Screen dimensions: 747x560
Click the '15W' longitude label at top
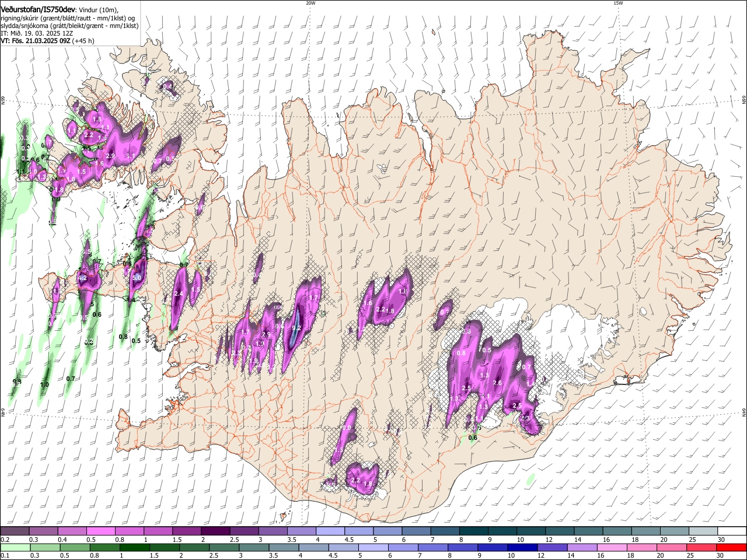click(x=618, y=3)
